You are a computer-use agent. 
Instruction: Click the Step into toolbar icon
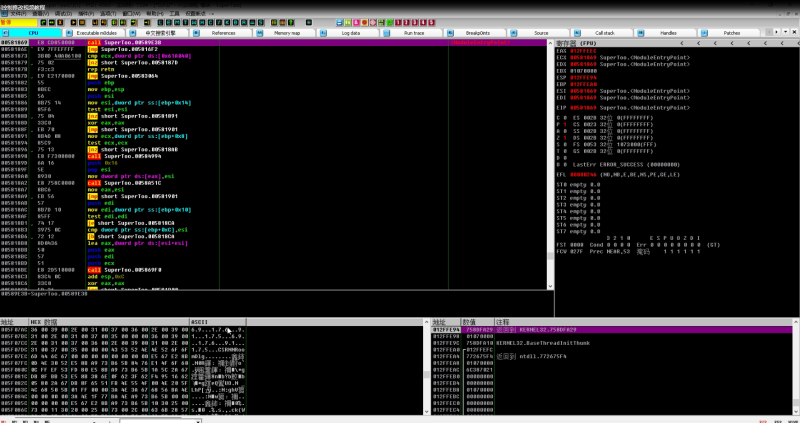point(95,22)
